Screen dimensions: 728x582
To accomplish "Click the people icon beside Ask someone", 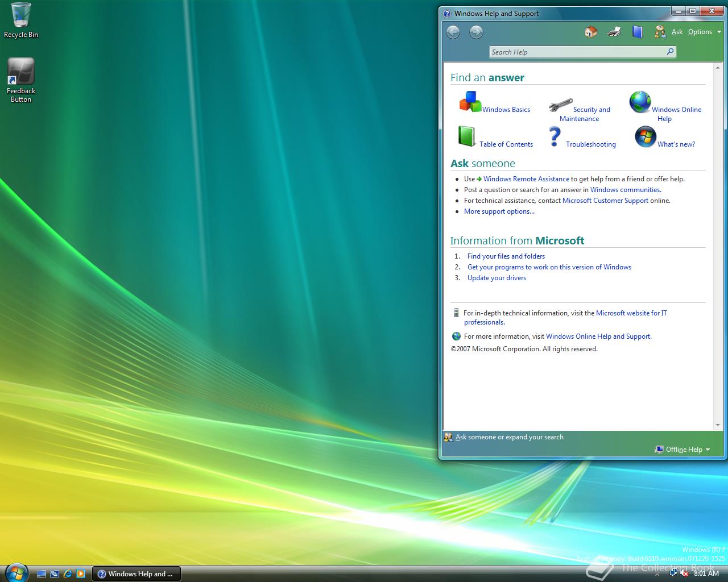I will pos(448,437).
